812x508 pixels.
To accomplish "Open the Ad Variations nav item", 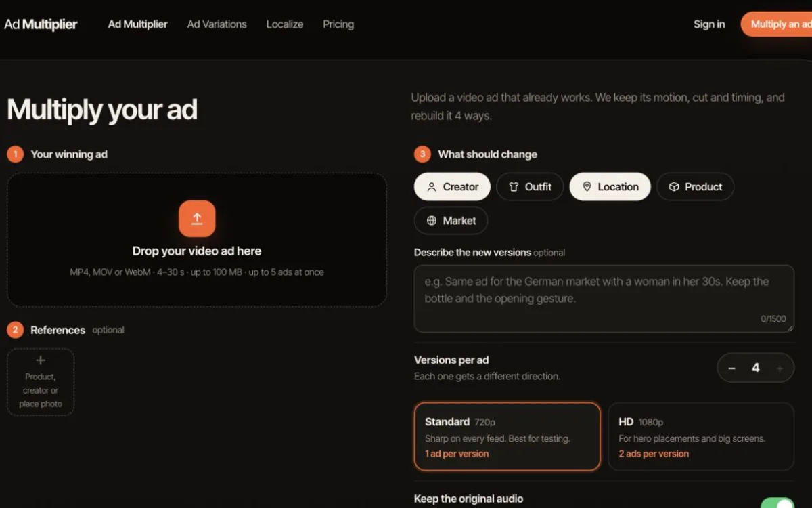I will pos(217,24).
